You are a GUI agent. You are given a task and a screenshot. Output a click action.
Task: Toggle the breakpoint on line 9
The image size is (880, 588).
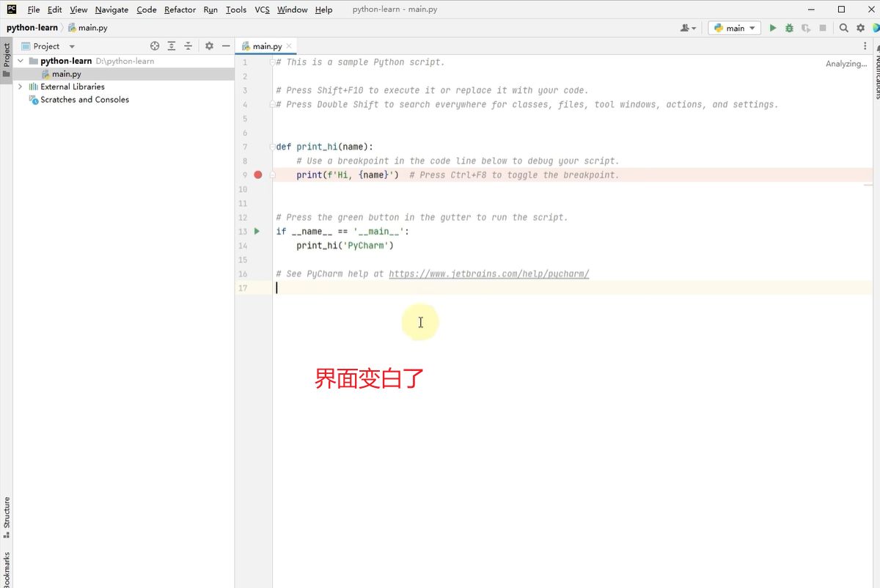(258, 174)
